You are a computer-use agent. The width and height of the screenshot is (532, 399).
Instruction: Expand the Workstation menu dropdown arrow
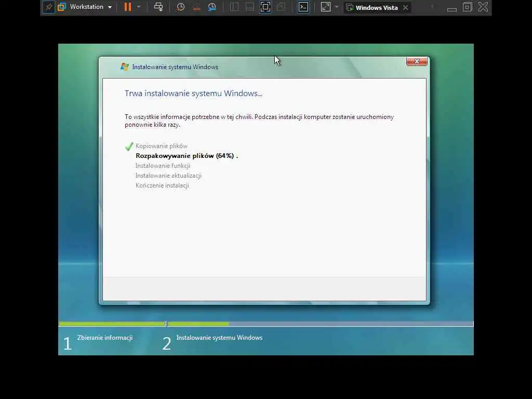point(110,7)
